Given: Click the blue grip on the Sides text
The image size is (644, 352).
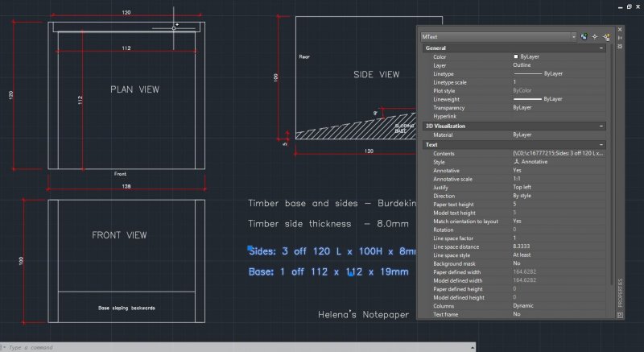Looking at the screenshot, I should [250, 249].
